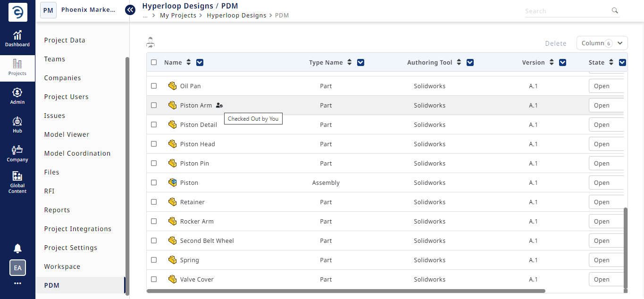Viewport: 644px width, 299px height.
Task: Sort the table by Name column
Action: [189, 62]
